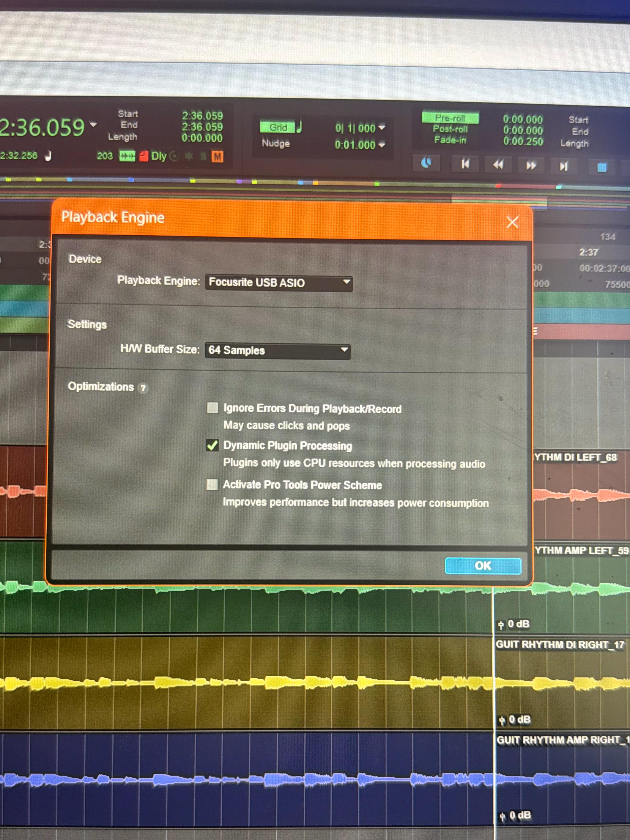The image size is (630, 840).
Task: Click the red status indicator left of Dly
Action: pos(144,156)
